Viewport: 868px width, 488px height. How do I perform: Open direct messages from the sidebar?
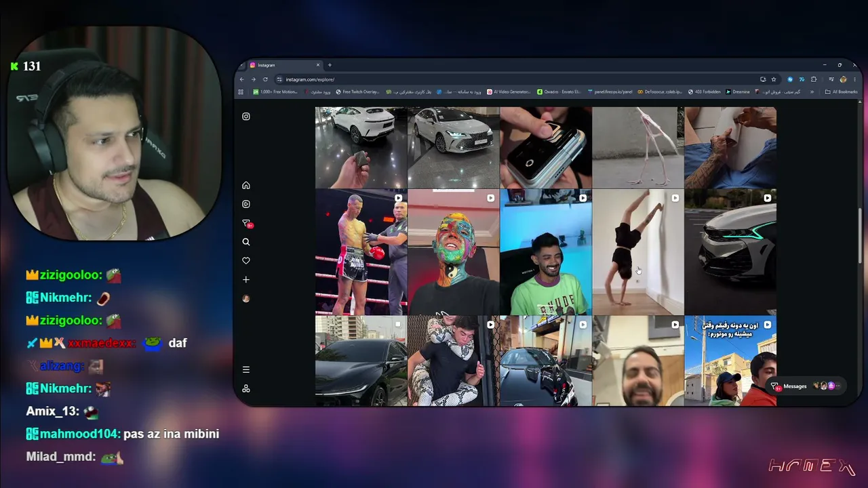pos(247,223)
